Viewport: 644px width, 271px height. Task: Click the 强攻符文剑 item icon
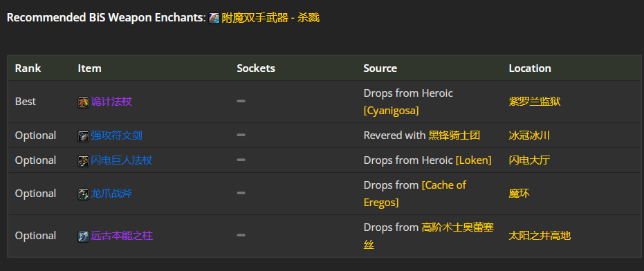click(84, 136)
